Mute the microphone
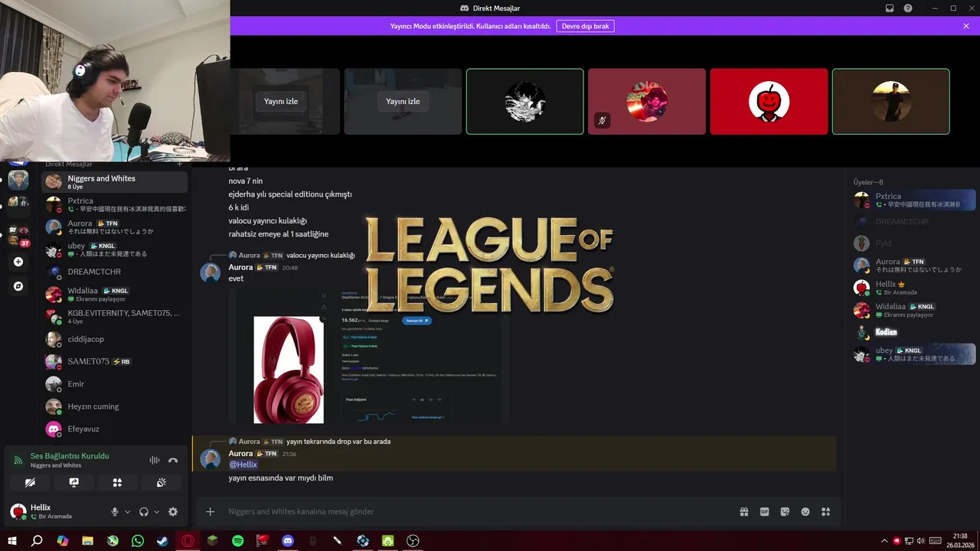Viewport: 980px width, 551px height. pos(115,512)
